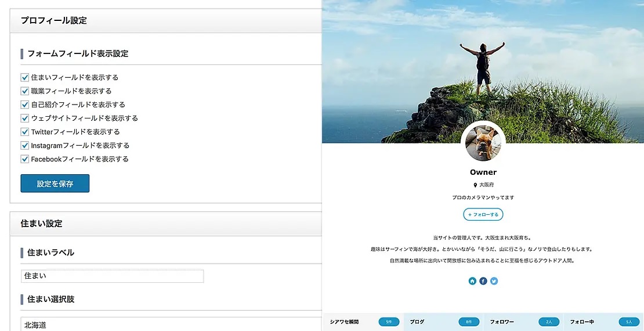
Task: Disable Facebookフィールドを表示する checkbox
Action: pos(25,159)
